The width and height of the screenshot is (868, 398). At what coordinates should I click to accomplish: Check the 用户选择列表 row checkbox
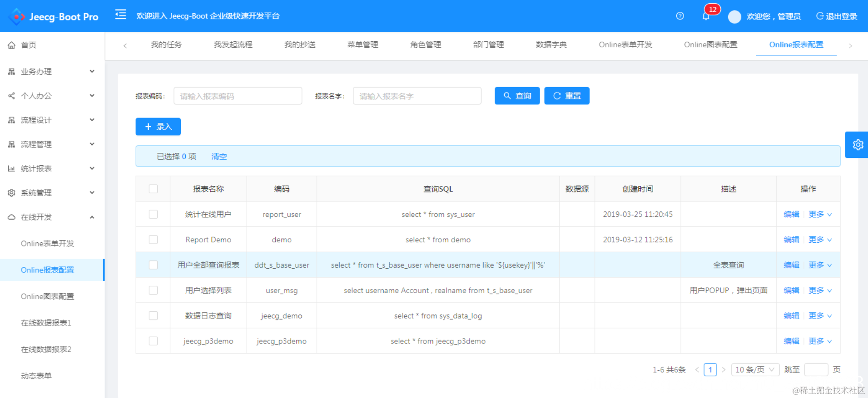click(153, 290)
